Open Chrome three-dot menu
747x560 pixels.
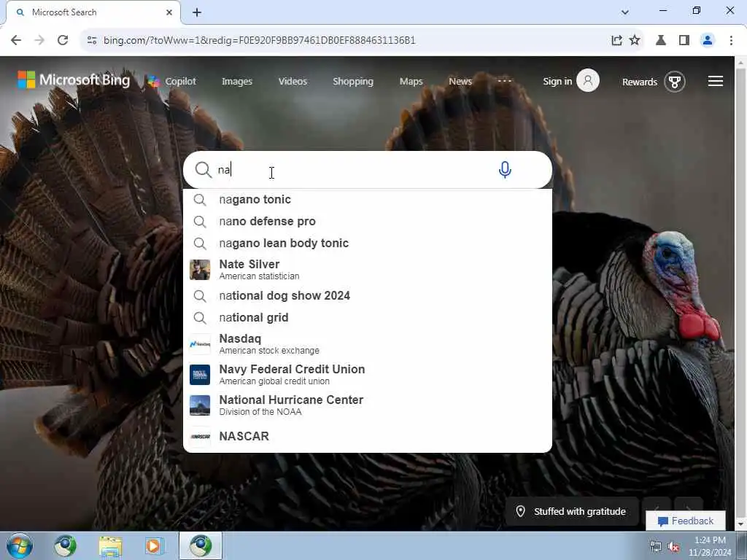point(731,41)
